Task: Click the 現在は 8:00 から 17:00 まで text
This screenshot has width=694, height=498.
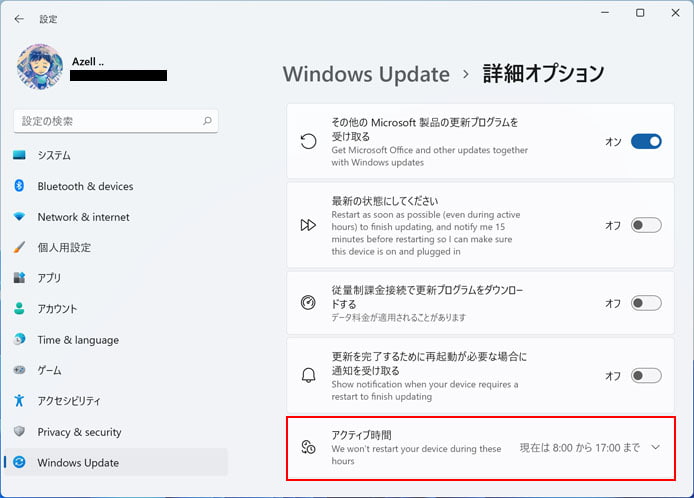Action: coord(579,448)
